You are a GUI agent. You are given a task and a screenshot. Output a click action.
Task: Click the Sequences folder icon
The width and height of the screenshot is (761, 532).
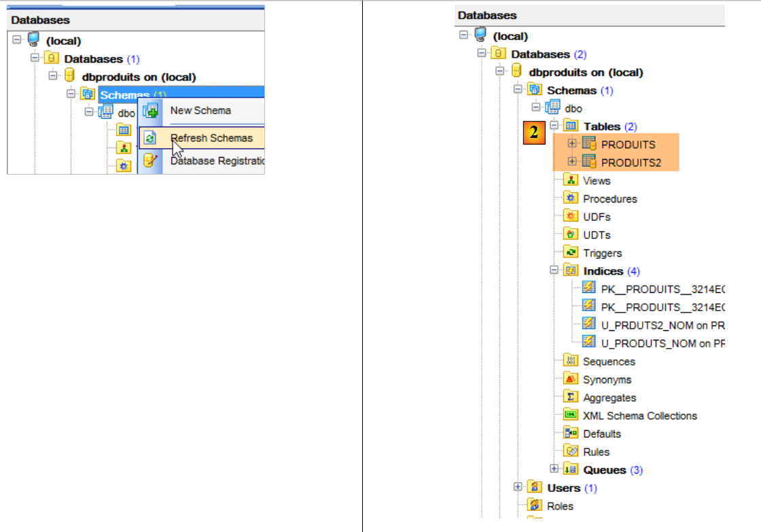[x=571, y=361]
